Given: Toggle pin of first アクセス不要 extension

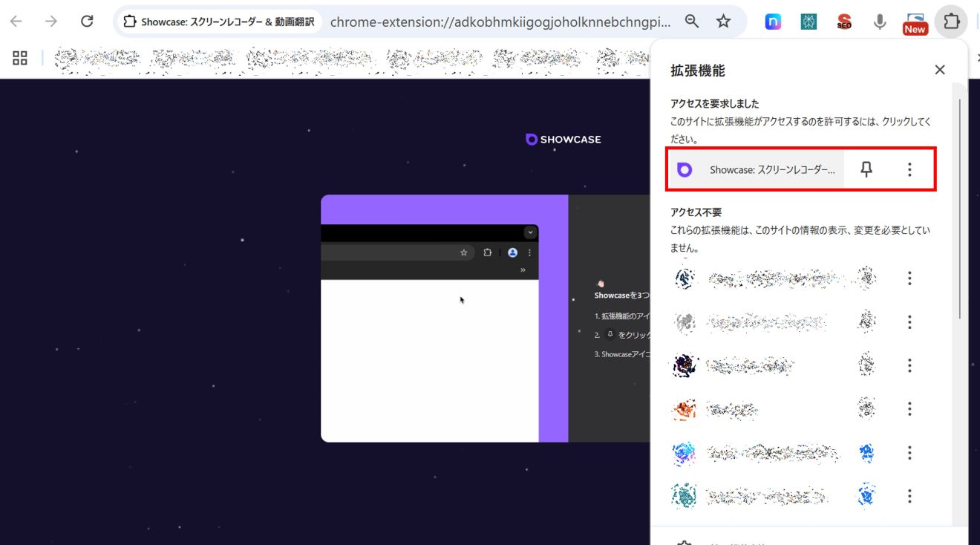Looking at the screenshot, I should (866, 278).
